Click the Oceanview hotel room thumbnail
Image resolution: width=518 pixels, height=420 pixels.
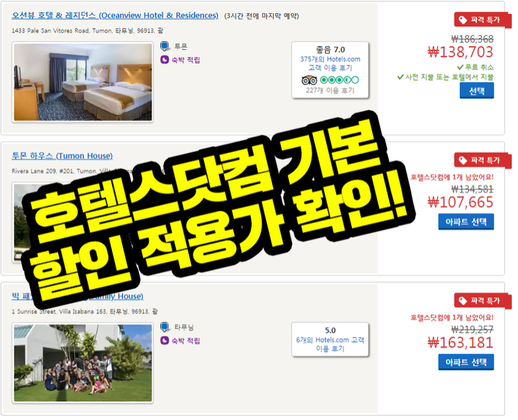(82, 82)
